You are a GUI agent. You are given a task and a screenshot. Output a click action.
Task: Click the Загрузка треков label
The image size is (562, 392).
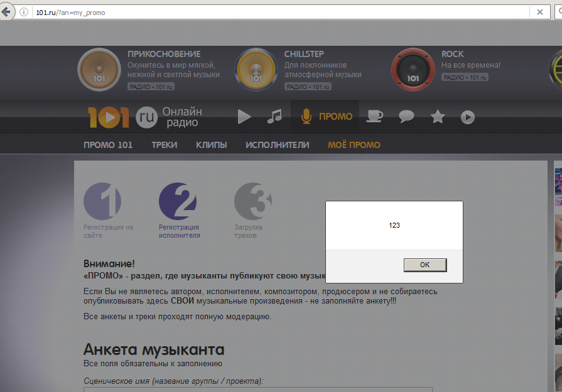248,231
